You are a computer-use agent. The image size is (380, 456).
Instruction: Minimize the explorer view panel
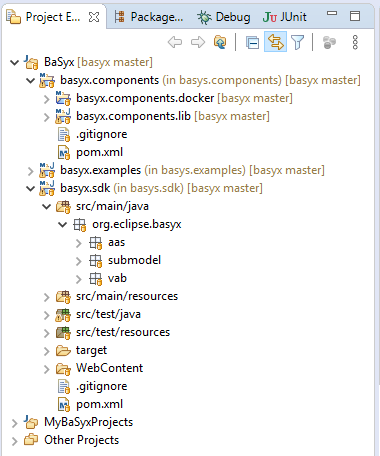(x=332, y=14)
